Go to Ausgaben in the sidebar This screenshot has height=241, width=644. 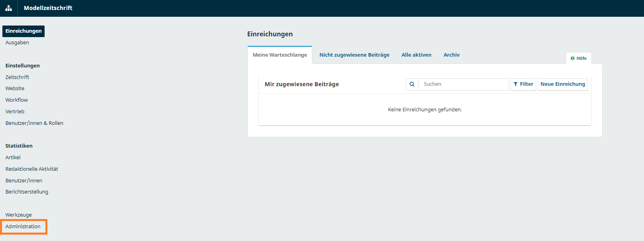(x=17, y=43)
